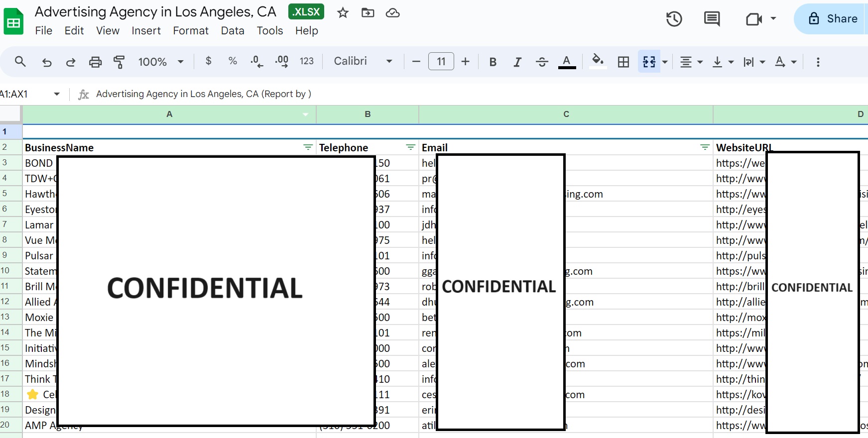Expand the name box dropdown
This screenshot has width=868, height=438.
(57, 94)
